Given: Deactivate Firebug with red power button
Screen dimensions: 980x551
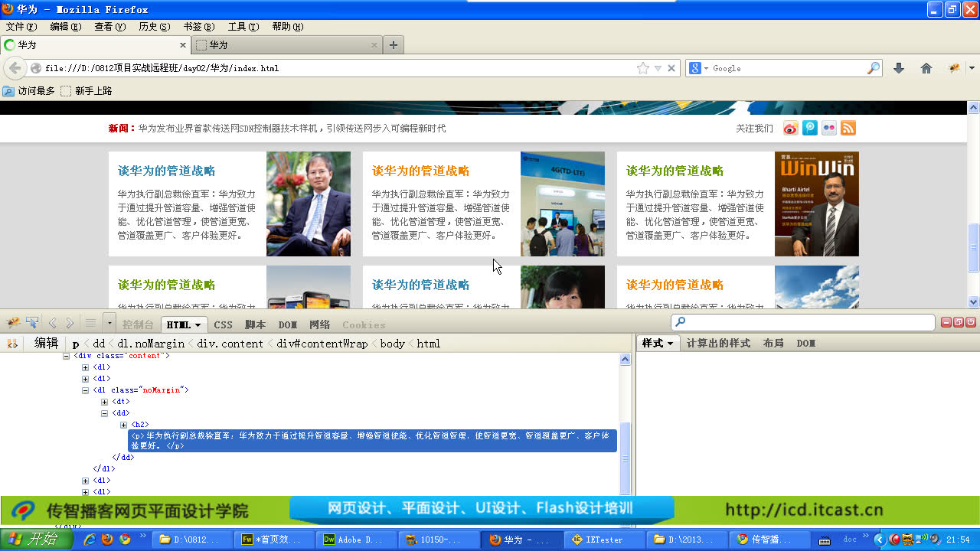Looking at the screenshot, I should click(x=971, y=323).
